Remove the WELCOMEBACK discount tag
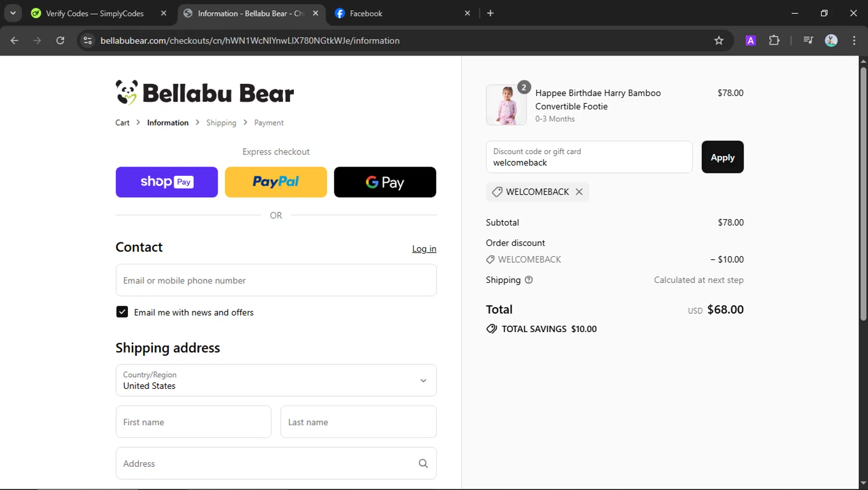 579,191
